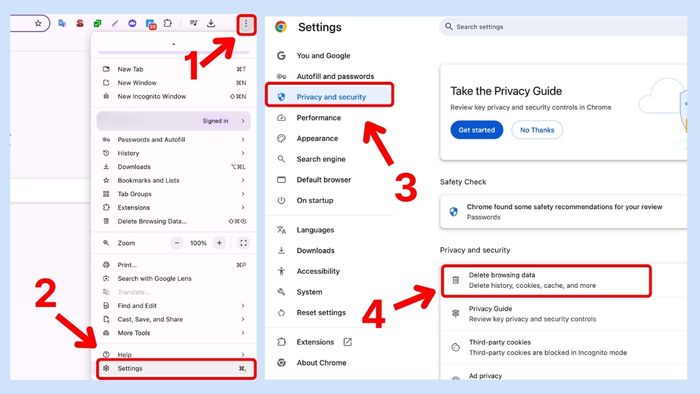Click the Google G icon for You and Google

click(281, 55)
